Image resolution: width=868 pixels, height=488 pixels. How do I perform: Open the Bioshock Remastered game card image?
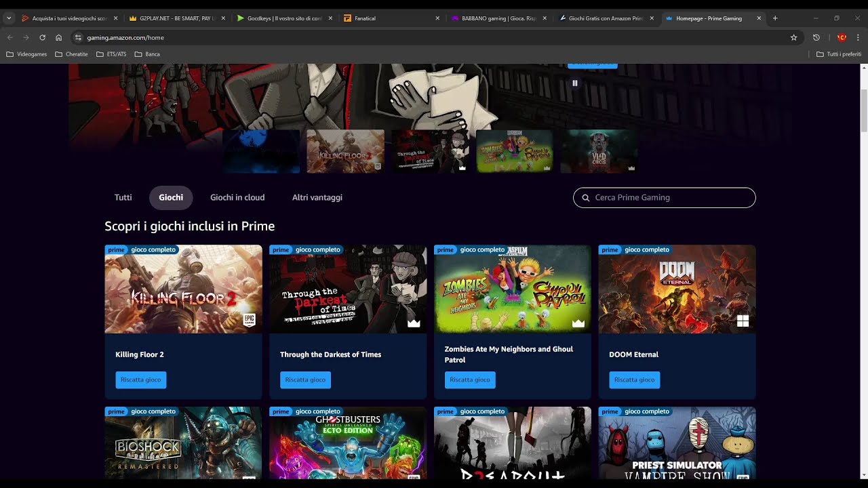pyautogui.click(x=183, y=443)
